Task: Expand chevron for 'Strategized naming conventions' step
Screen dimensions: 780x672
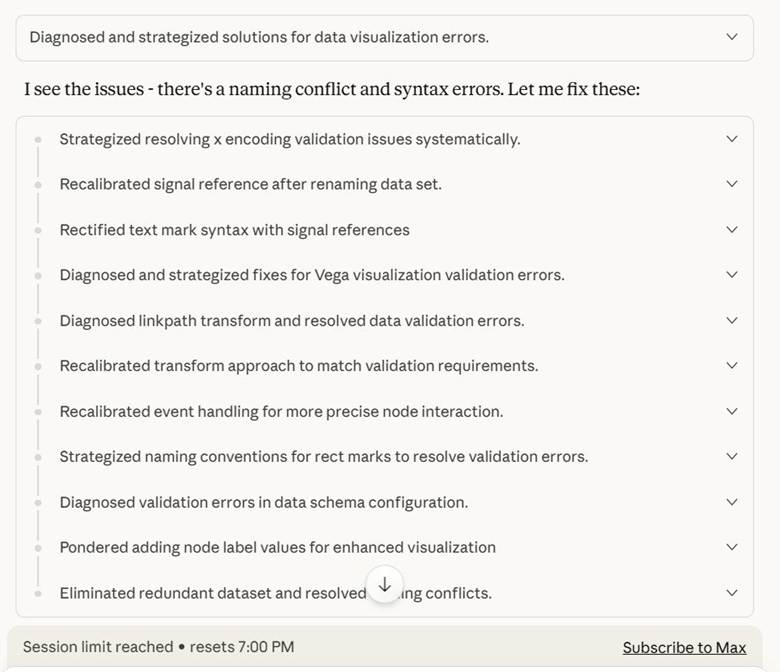Action: pyautogui.click(x=732, y=457)
